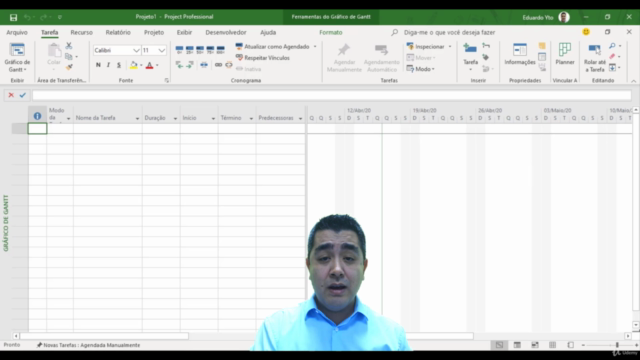The image size is (640, 360).
Task: Switch to the Exibir tab
Action: [x=184, y=32]
